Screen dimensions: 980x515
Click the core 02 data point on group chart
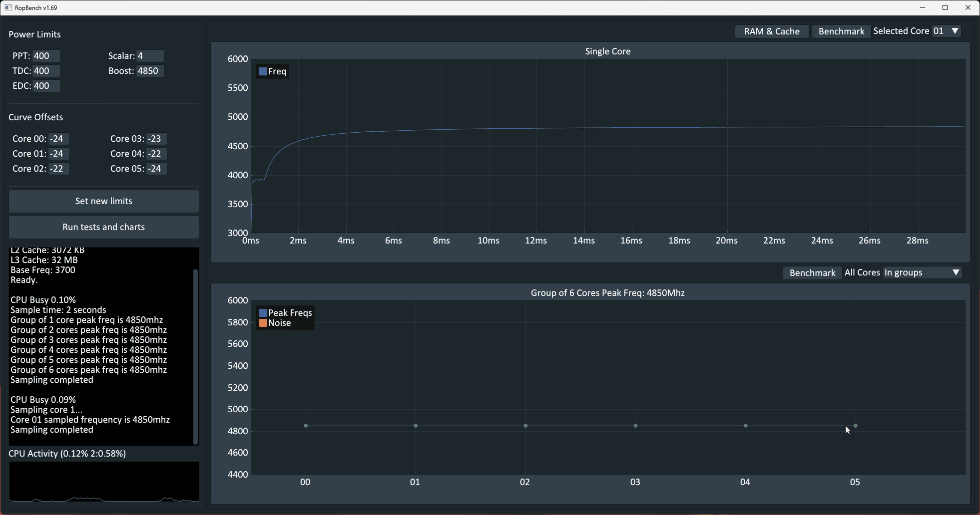click(525, 426)
